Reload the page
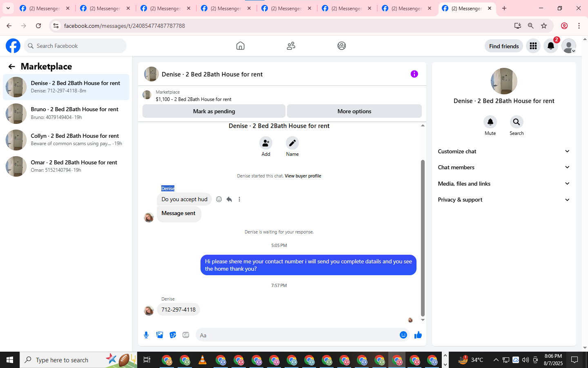This screenshot has width=588, height=368. [38, 26]
